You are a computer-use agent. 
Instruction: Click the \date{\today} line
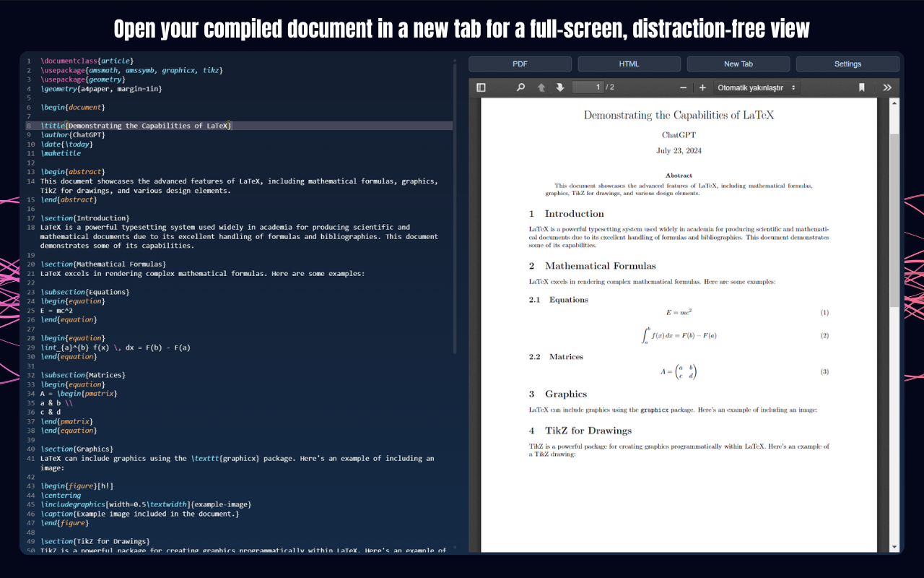pyautogui.click(x=66, y=144)
